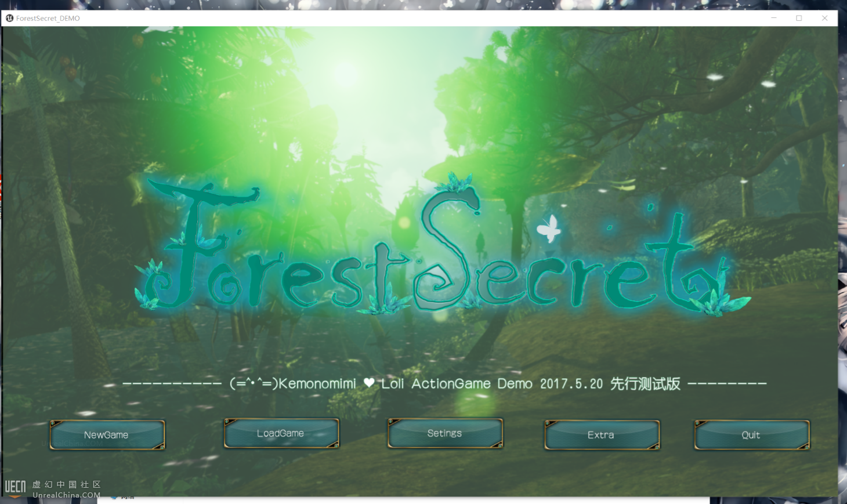Click the crystal cluster atop the large S
This screenshot has height=504, width=847.
pos(455,183)
